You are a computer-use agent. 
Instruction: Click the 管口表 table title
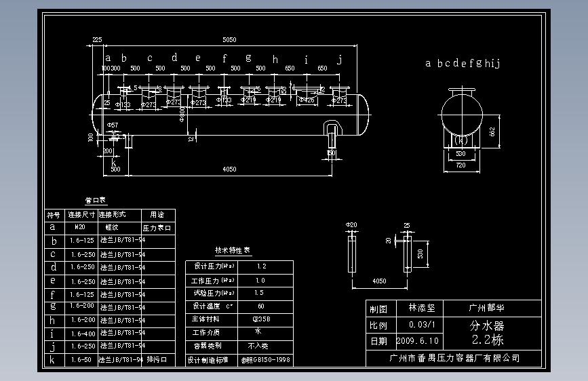click(95, 200)
